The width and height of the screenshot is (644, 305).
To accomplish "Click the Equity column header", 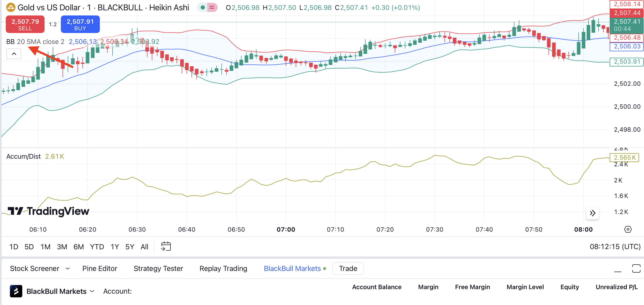I will pos(570,287).
